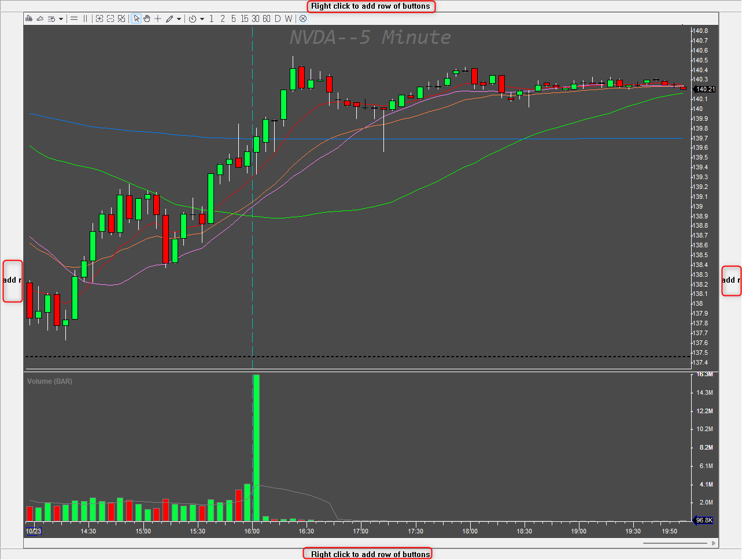Image resolution: width=742 pixels, height=560 pixels.
Task: Click the zoom in plus-box icon
Action: click(99, 18)
